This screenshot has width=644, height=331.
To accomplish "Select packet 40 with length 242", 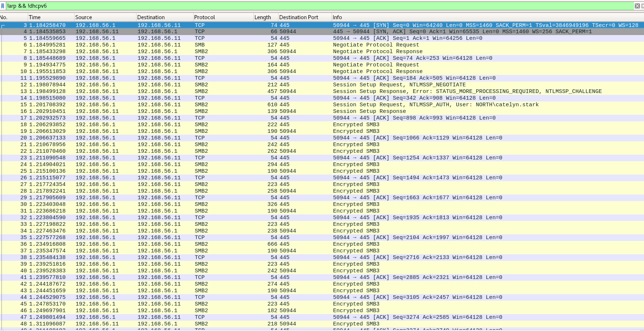I will click(322, 271).
